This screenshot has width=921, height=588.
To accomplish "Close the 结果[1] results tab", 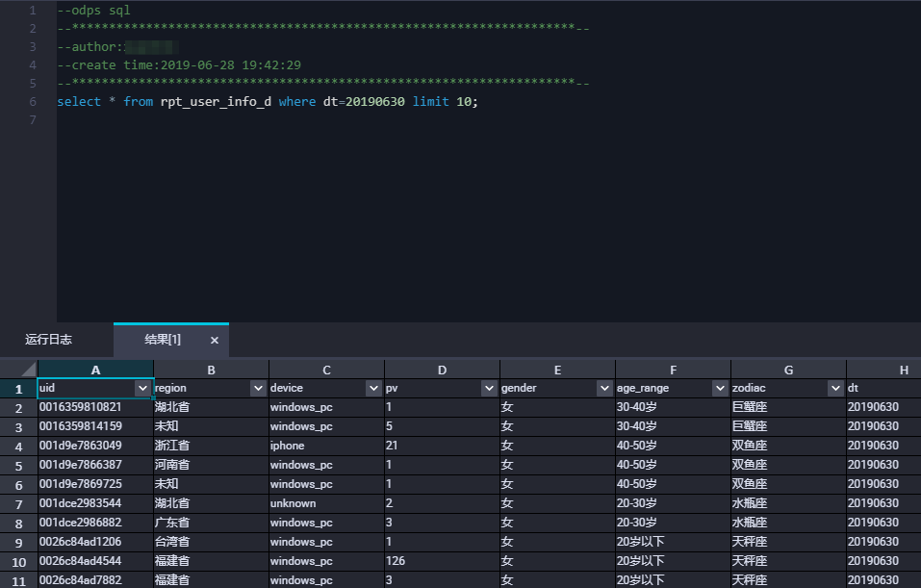I will pyautogui.click(x=215, y=340).
